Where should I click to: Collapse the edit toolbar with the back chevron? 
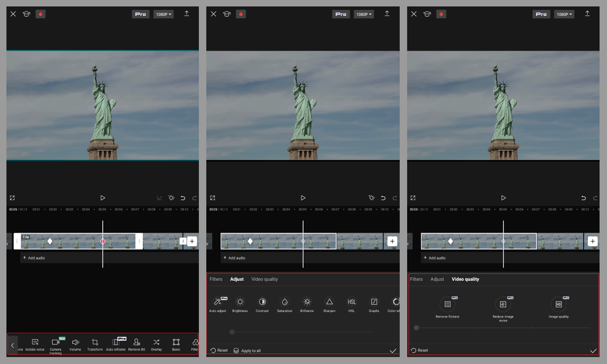12,345
